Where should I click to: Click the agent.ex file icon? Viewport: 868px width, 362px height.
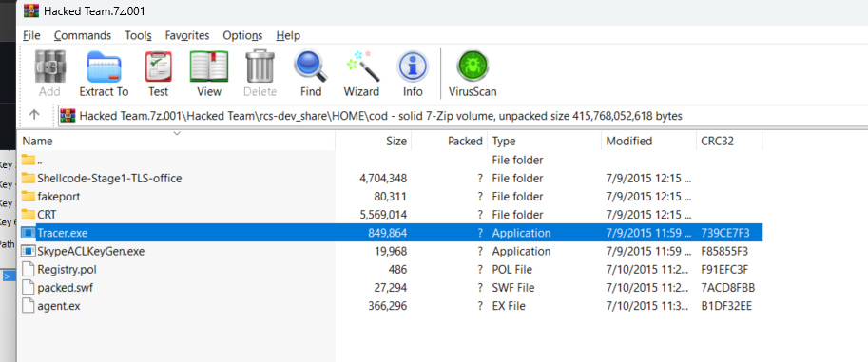click(x=28, y=306)
